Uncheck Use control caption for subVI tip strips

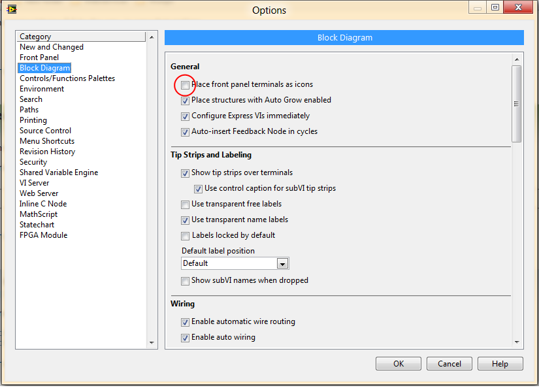198,189
